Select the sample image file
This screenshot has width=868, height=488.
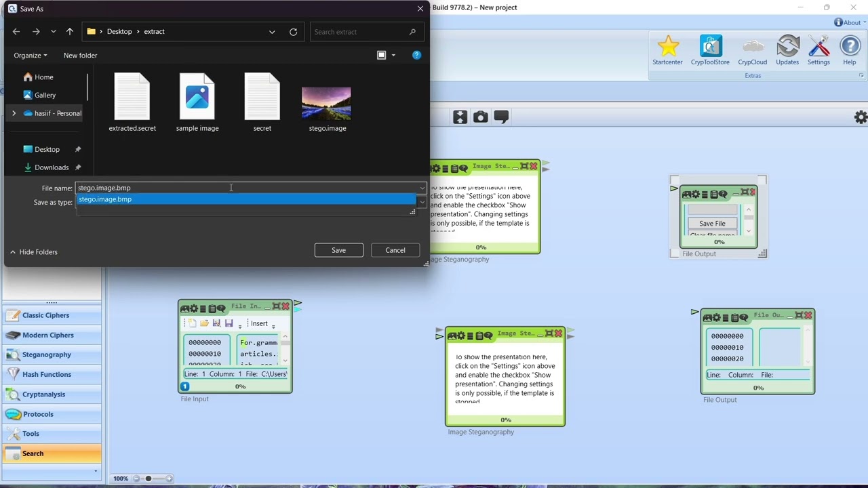(197, 103)
